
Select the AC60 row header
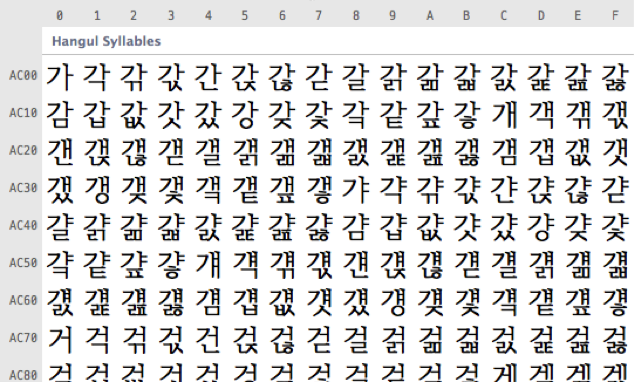[23, 300]
